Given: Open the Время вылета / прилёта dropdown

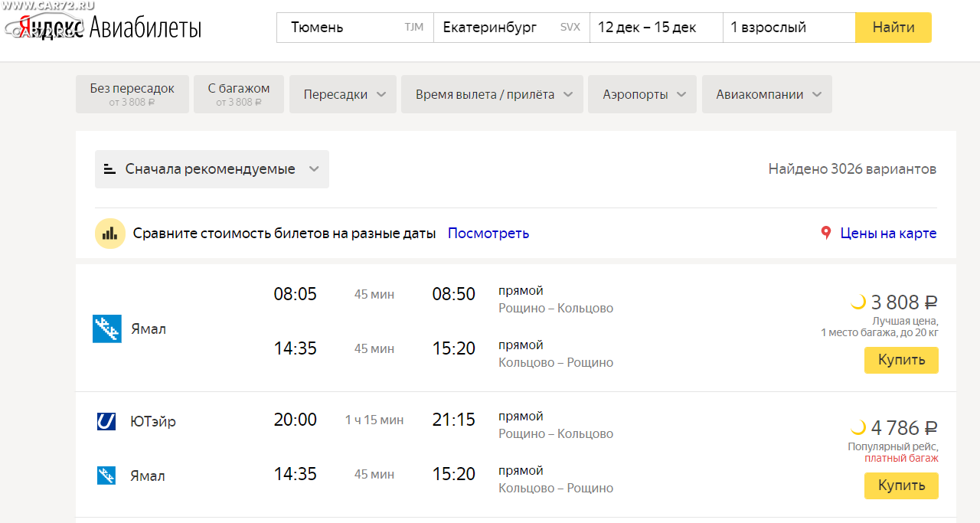Looking at the screenshot, I should [x=492, y=94].
